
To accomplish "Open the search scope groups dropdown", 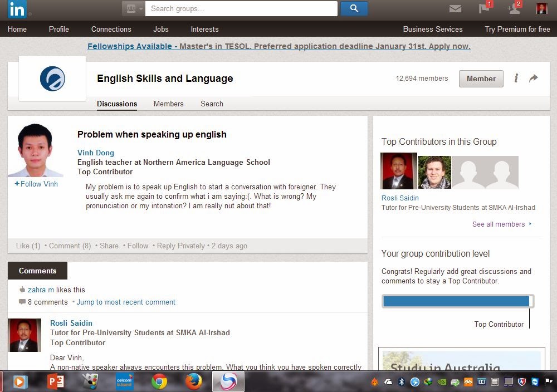I will click(x=134, y=8).
